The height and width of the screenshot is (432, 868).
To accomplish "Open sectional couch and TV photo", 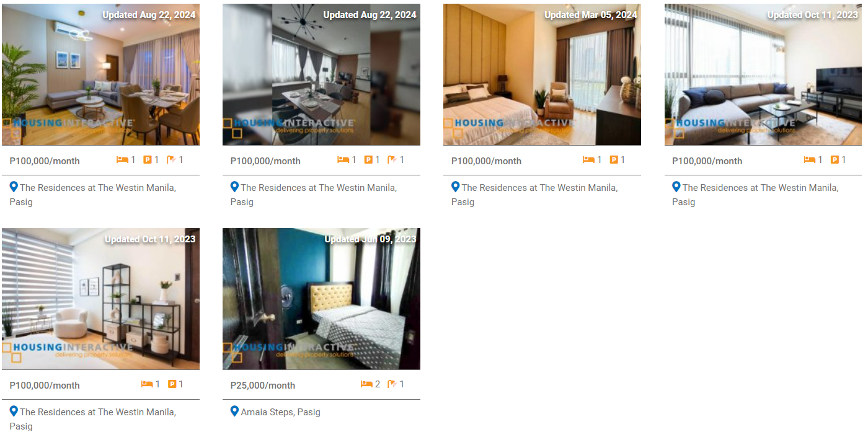I will click(x=763, y=74).
